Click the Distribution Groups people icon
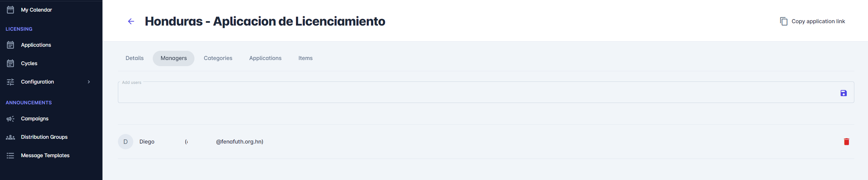 click(11, 137)
